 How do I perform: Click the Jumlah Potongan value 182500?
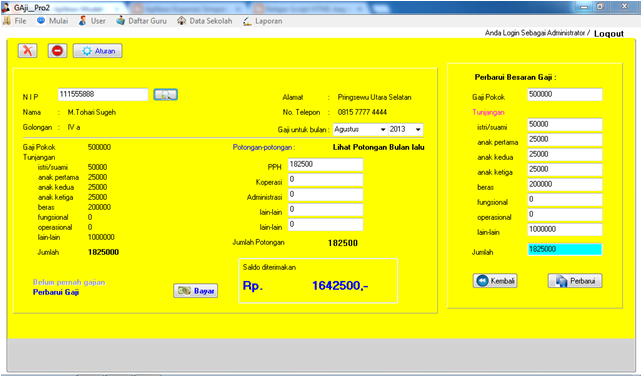(343, 243)
